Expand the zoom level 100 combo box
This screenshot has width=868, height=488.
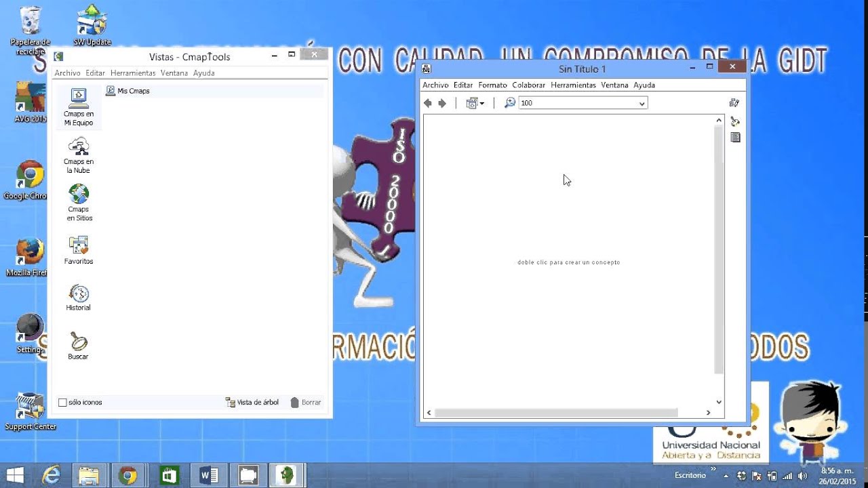[x=642, y=104]
